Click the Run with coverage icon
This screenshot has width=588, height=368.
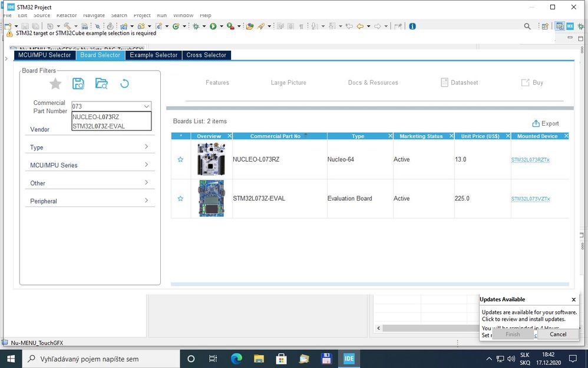pos(230,26)
